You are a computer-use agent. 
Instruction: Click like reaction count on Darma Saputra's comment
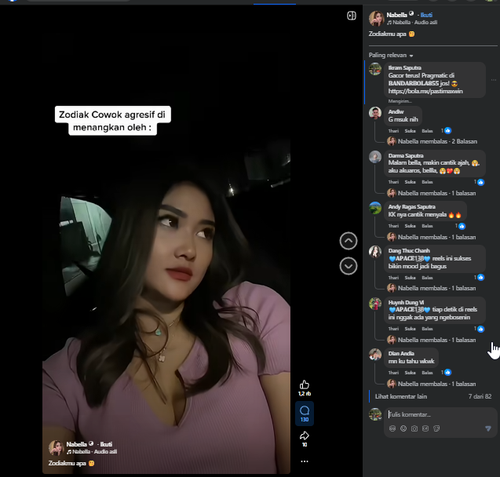coord(479,182)
